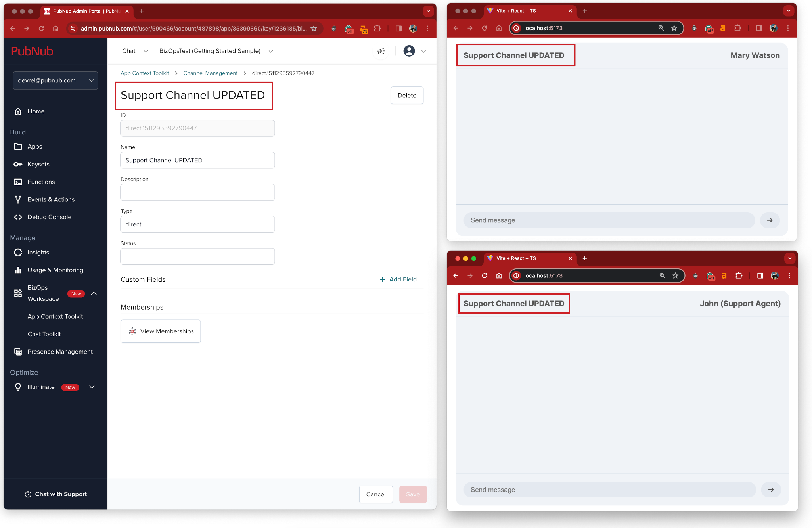Open the Debug Console from the sidebar
The image size is (812, 528).
pos(49,217)
